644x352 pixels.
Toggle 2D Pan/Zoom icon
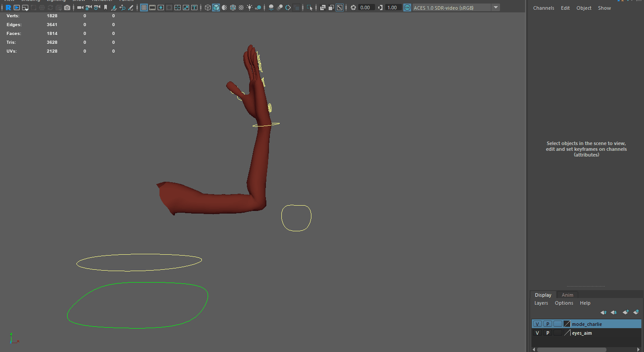(x=123, y=8)
